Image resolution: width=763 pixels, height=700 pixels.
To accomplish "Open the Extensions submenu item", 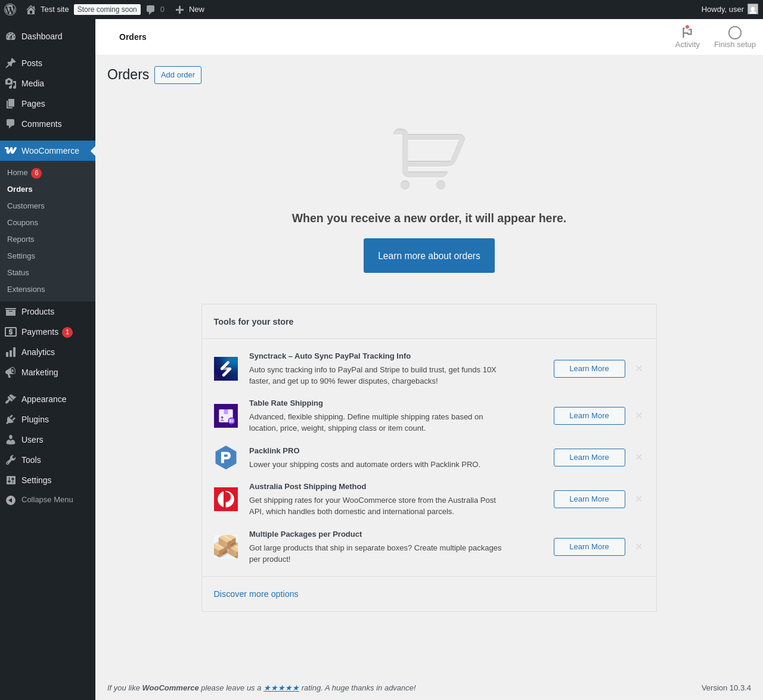I will point(26,290).
